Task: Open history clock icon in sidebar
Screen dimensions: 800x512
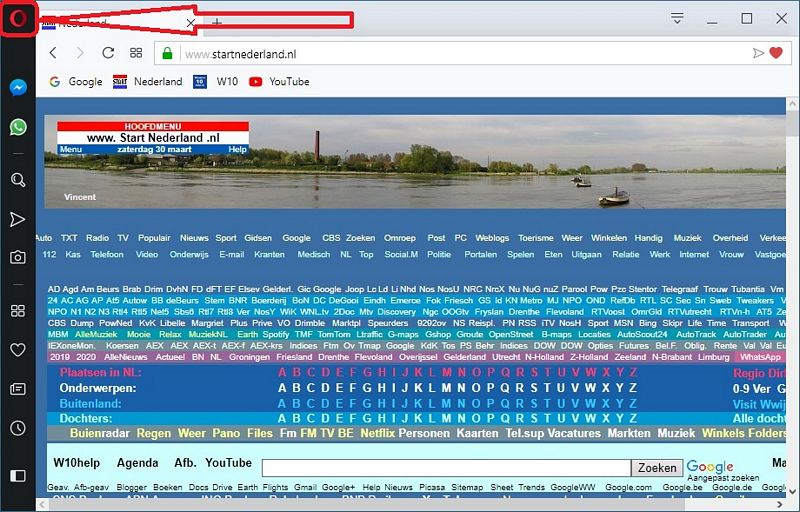Action: pyautogui.click(x=18, y=428)
